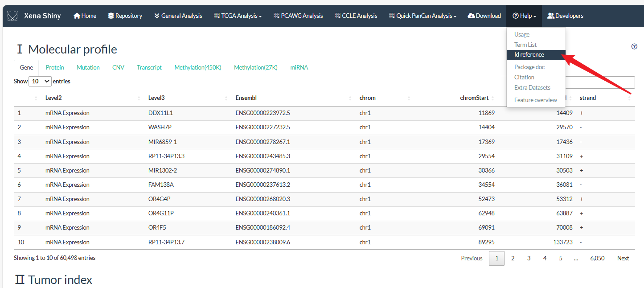Sort the table by chromStart column arrows

pyautogui.click(x=492, y=98)
